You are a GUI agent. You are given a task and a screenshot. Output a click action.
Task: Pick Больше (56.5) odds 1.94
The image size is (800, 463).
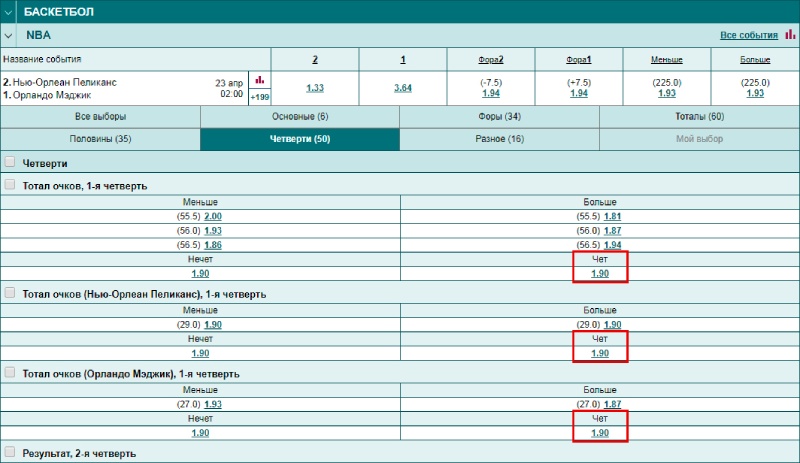pos(612,245)
